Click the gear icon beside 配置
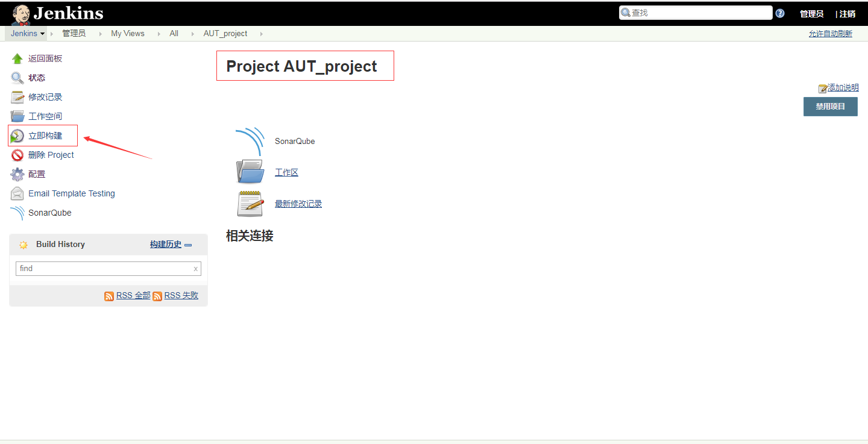The image size is (868, 444). 17,174
